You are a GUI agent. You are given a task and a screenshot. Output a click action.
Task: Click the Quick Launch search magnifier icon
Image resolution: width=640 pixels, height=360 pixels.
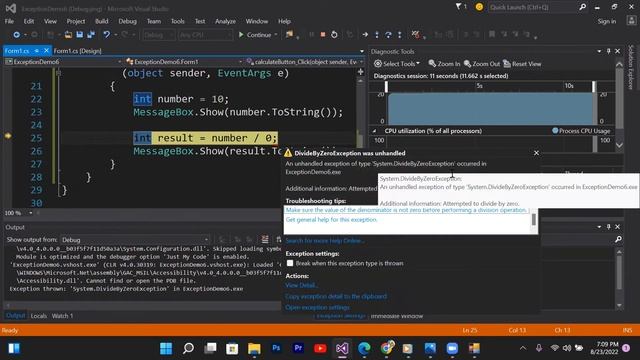pyautogui.click(x=582, y=7)
